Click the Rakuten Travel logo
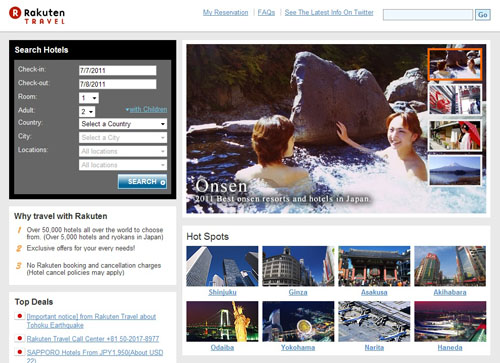The width and height of the screenshot is (500, 363). pos(37,15)
